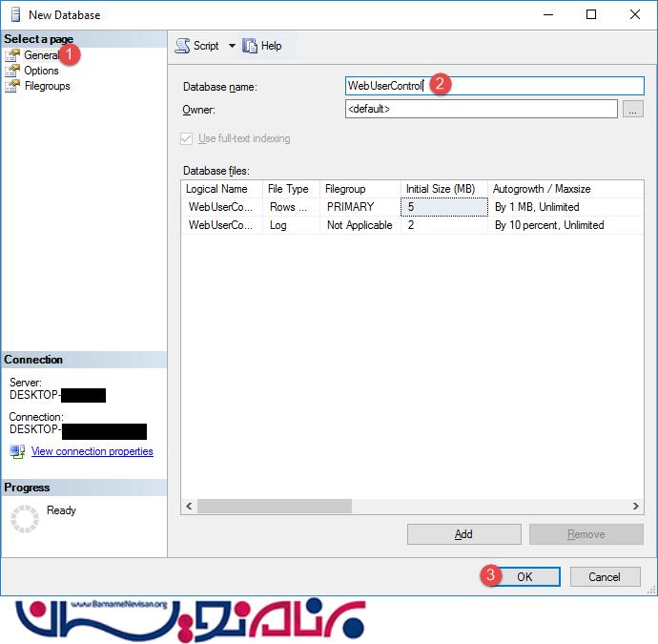Select the Options page
The image size is (658, 644).
[41, 71]
